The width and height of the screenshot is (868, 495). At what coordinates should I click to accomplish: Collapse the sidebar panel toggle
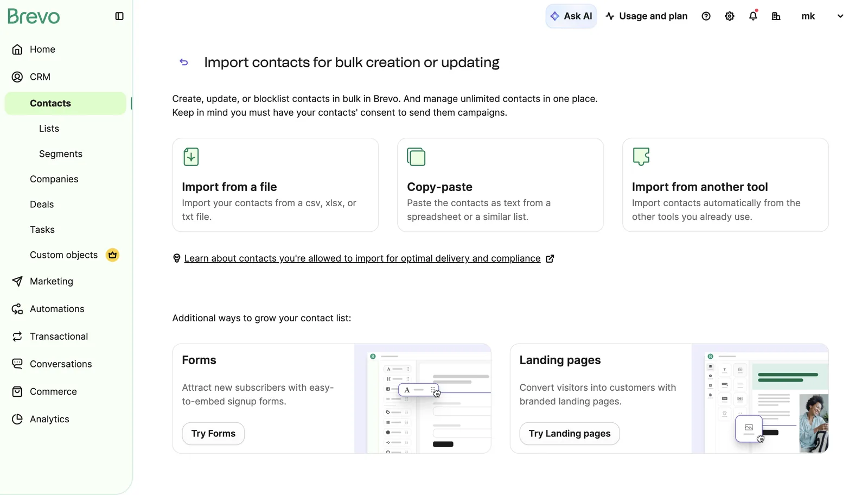coord(119,16)
